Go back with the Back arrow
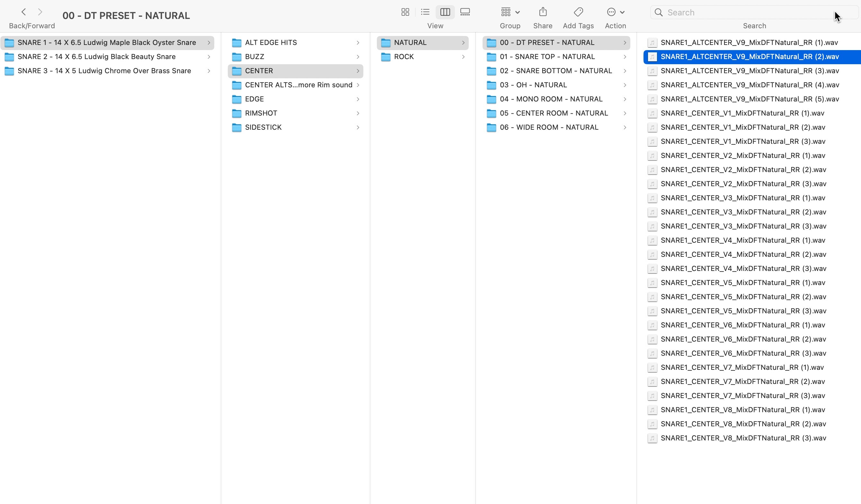Screen dimensions: 861x504 23,12
